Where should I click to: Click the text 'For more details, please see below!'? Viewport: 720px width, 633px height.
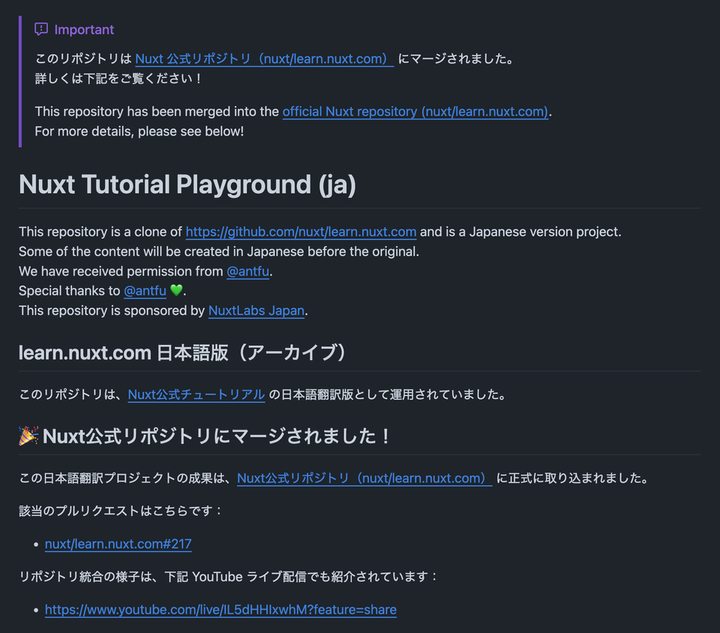point(139,131)
